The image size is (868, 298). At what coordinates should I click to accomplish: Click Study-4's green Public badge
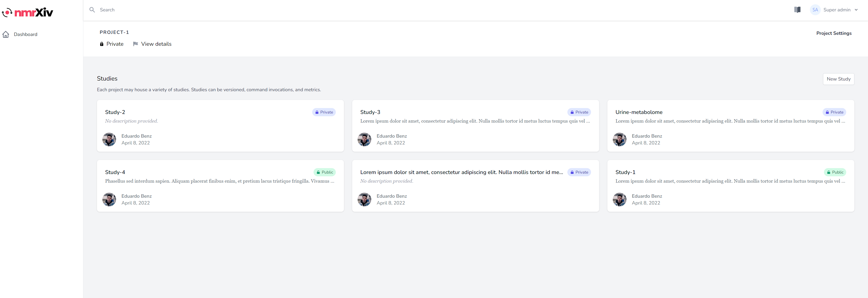[x=324, y=172]
